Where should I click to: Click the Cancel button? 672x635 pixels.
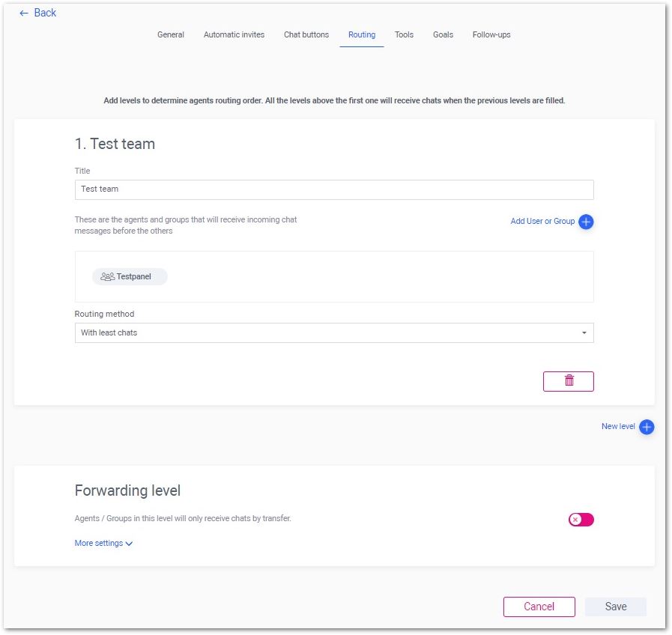click(539, 607)
